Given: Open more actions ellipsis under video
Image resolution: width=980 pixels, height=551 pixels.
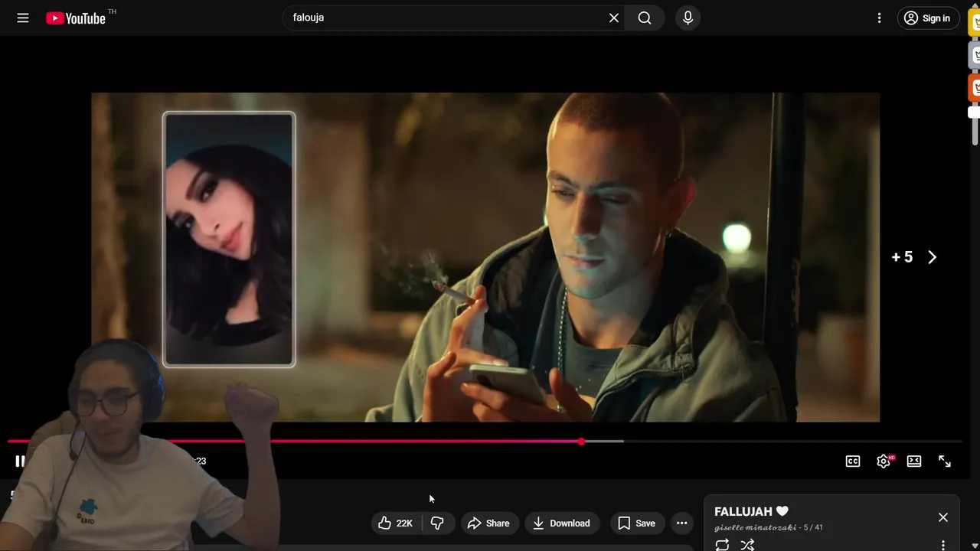Looking at the screenshot, I should [x=681, y=523].
